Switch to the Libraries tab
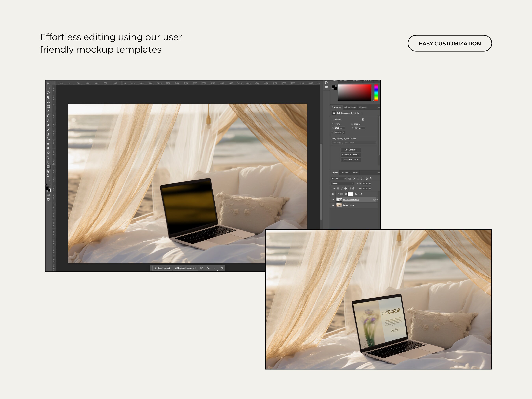Screen dimensions: 532x399 point(363,107)
